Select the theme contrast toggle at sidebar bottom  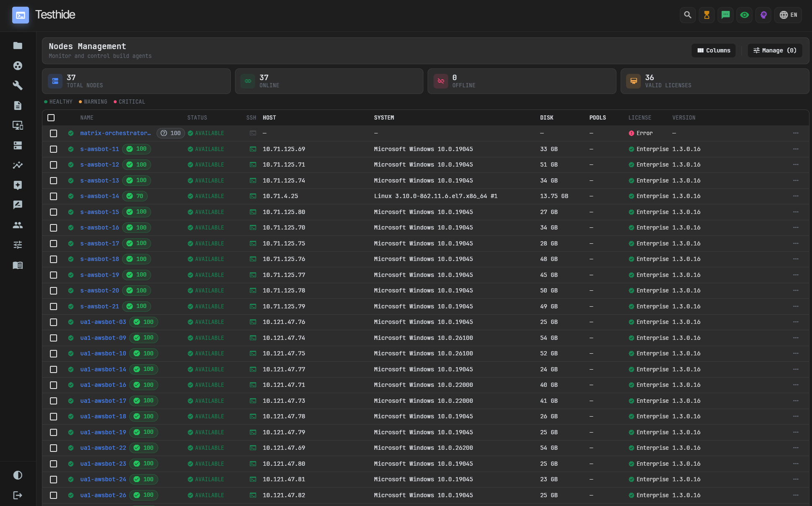click(18, 475)
